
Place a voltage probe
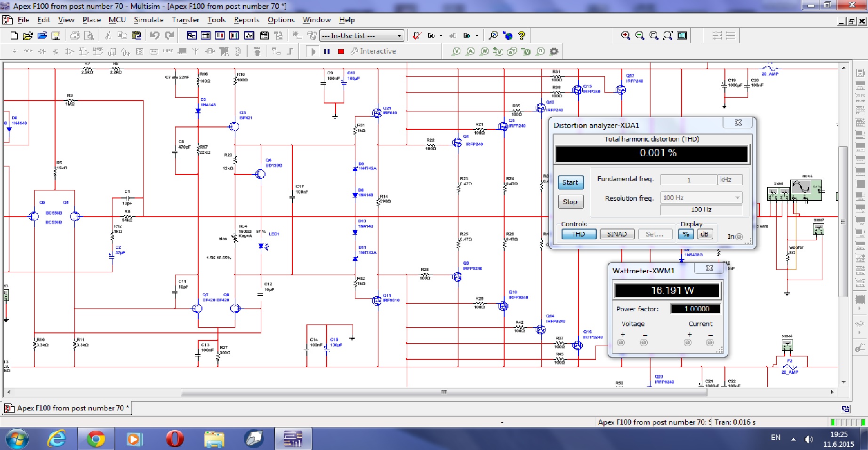click(x=456, y=51)
